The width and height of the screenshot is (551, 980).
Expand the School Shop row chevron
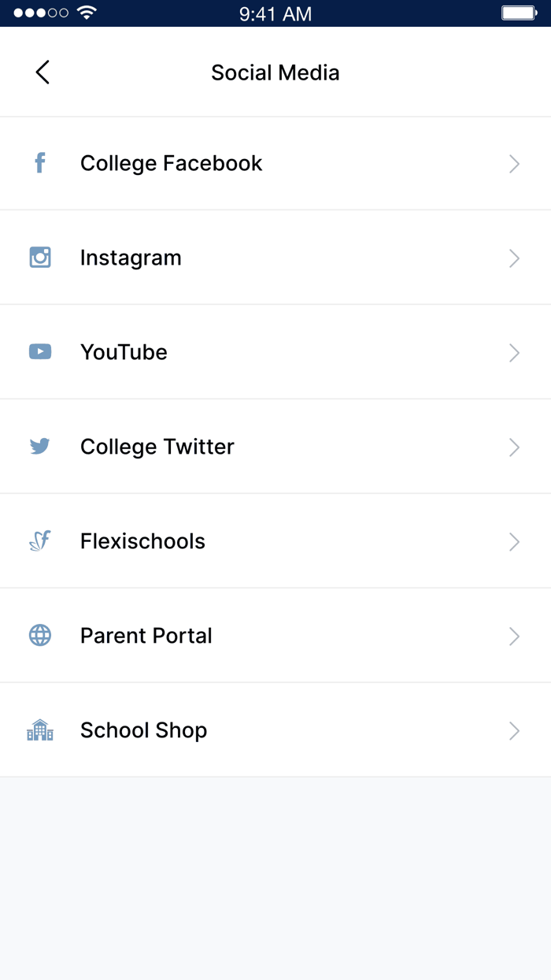[x=514, y=730]
